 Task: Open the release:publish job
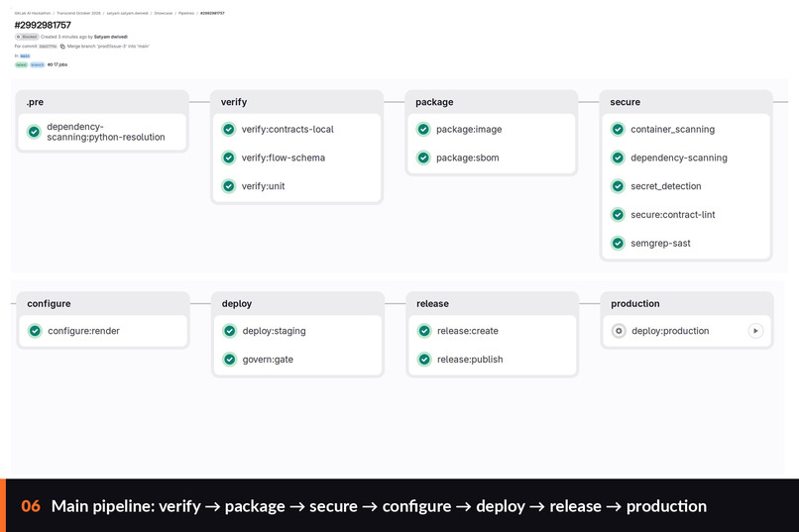(x=470, y=360)
